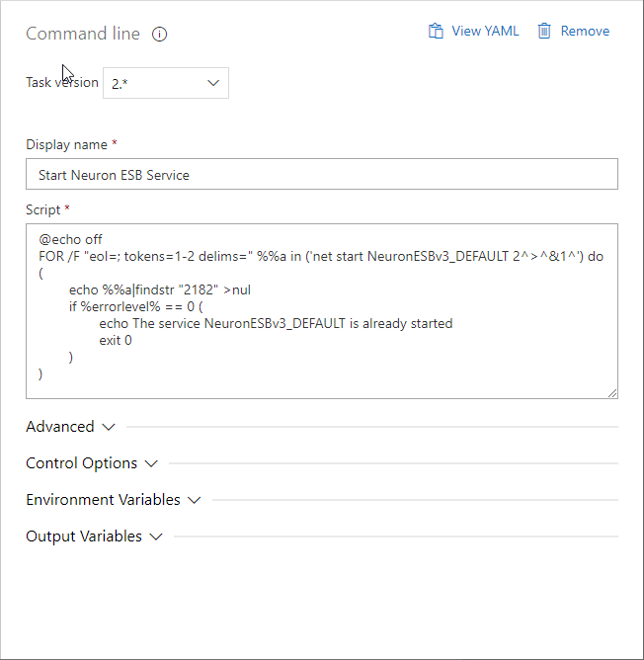Viewport: 644px width, 660px height.
Task: Expand the Control Options section
Action: click(92, 463)
